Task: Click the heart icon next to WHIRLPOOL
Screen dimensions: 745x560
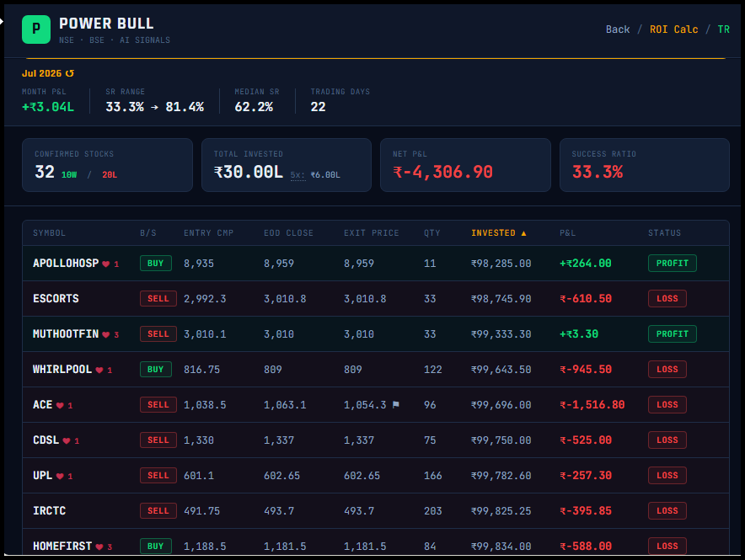Action: click(99, 371)
